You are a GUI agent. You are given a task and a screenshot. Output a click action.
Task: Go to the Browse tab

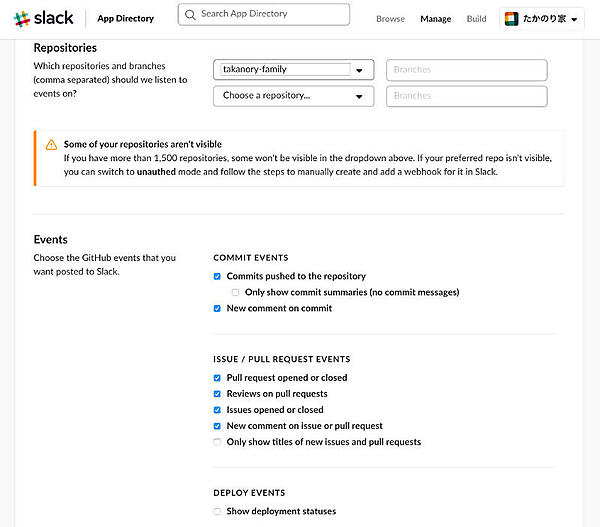(x=390, y=19)
